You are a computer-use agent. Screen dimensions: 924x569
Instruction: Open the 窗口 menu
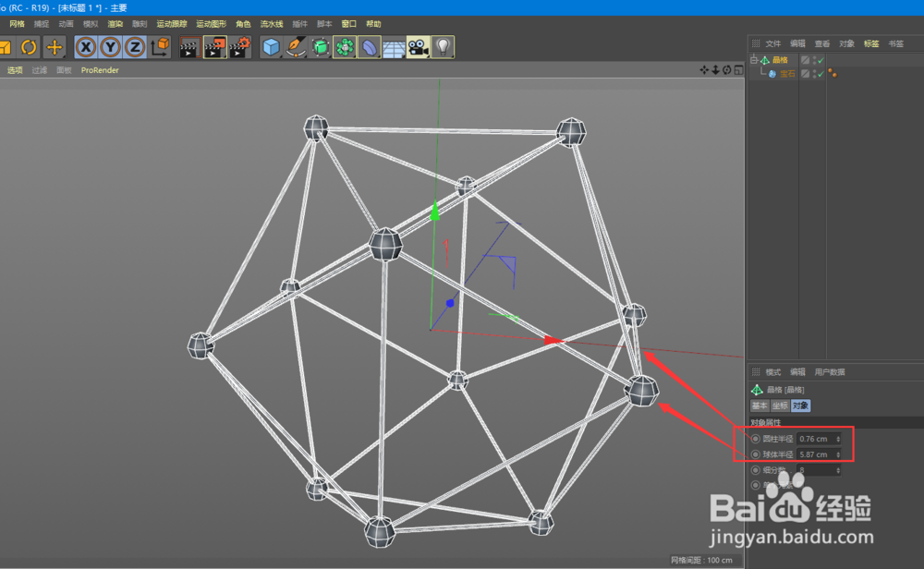pos(349,24)
